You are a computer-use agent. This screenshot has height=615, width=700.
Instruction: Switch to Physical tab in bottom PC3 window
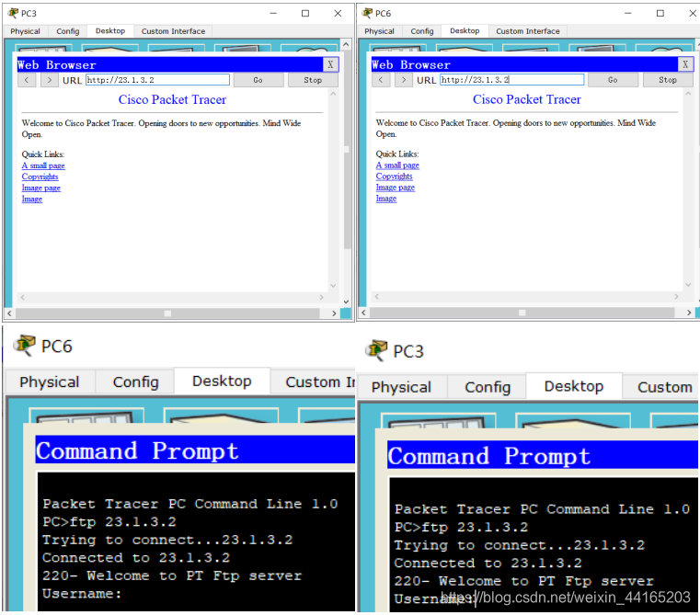[x=401, y=387]
